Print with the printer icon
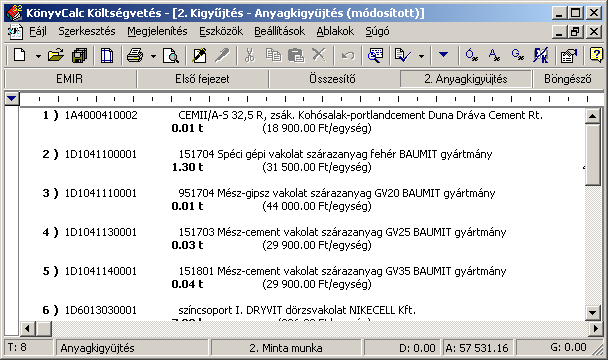 pyautogui.click(x=135, y=55)
